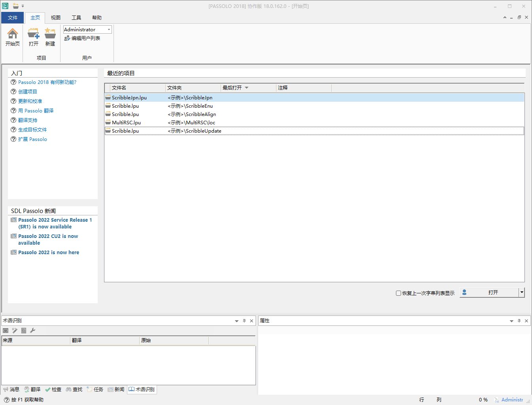Open Passolo 2022 Service Release 1 news link
532x405 pixels.
[x=55, y=223]
